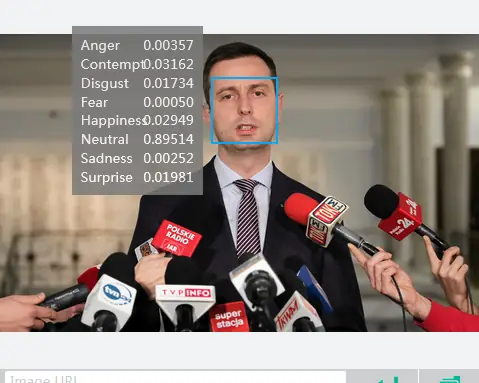
Task: Click the Neutral score 0.89514
Action: point(168,139)
